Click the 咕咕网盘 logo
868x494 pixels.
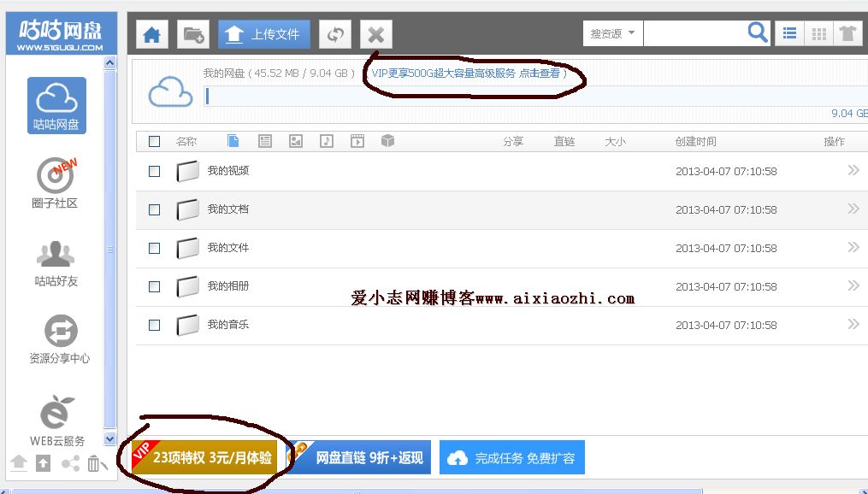pyautogui.click(x=61, y=33)
